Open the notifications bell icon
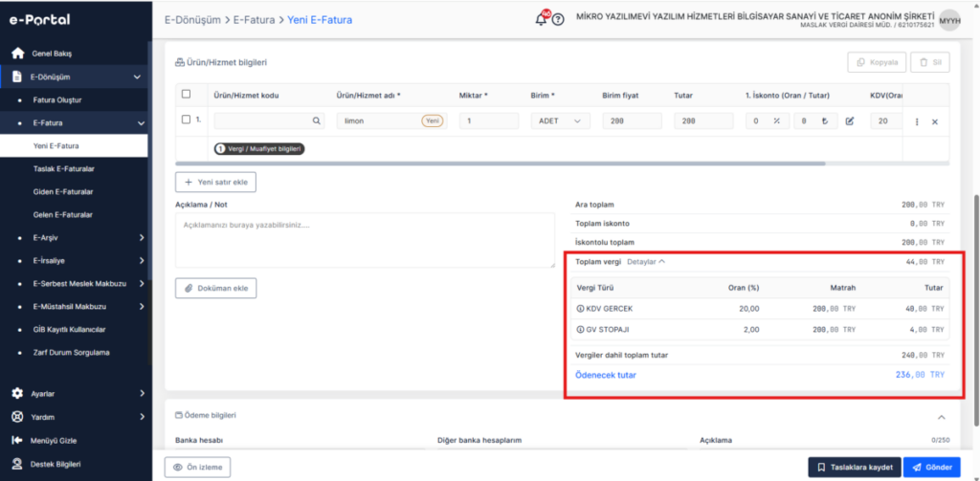The width and height of the screenshot is (980, 481). coord(542,19)
